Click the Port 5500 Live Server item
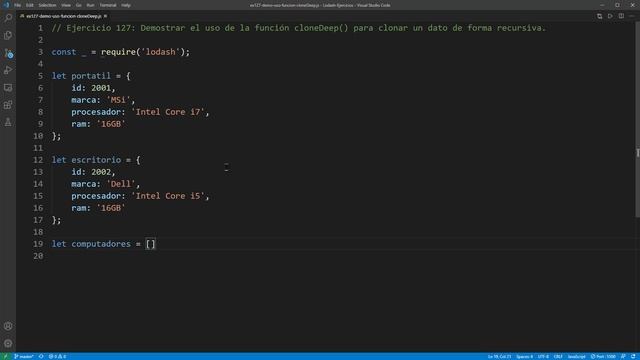Screen dimensions: 640x360 (603, 356)
